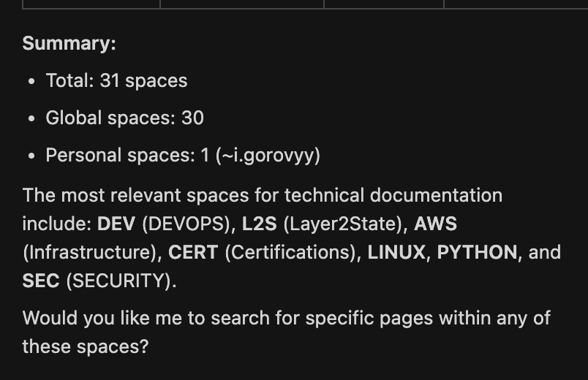The height and width of the screenshot is (380, 588).
Task: Click the "~i.gorovyy" personal space name
Action: (x=268, y=155)
